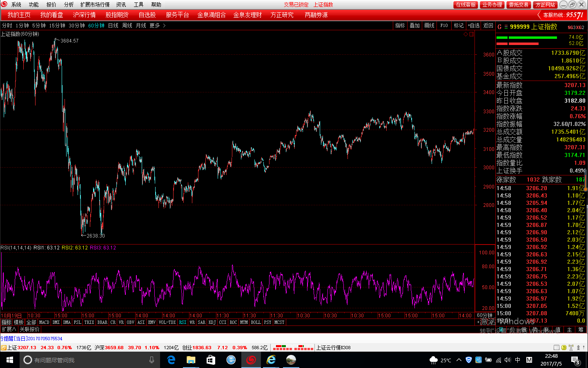Viewport: 588px width, 368px height.
Task: Select the MACD indicator tab
Action: tap(44, 322)
